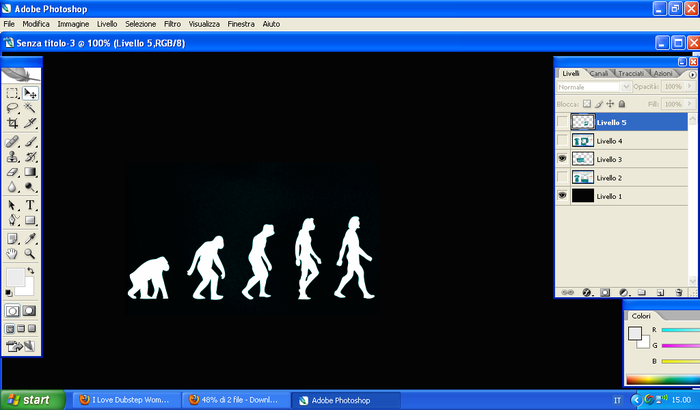Open the Layers panel flyout menu

[692, 75]
